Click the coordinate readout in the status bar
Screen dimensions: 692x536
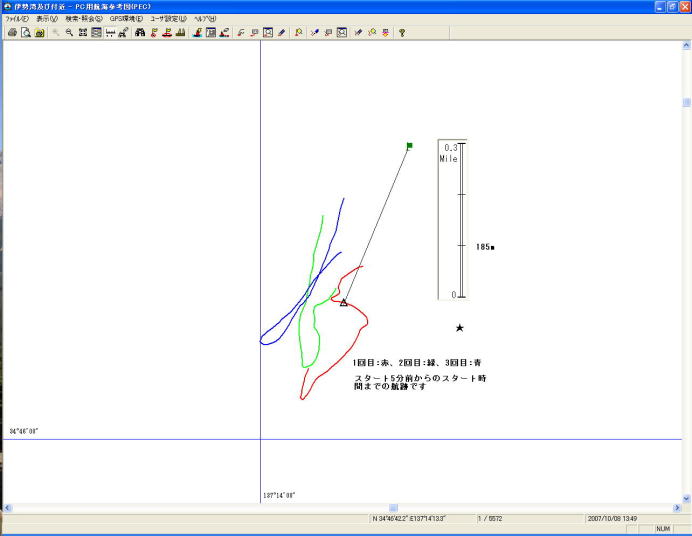point(409,519)
